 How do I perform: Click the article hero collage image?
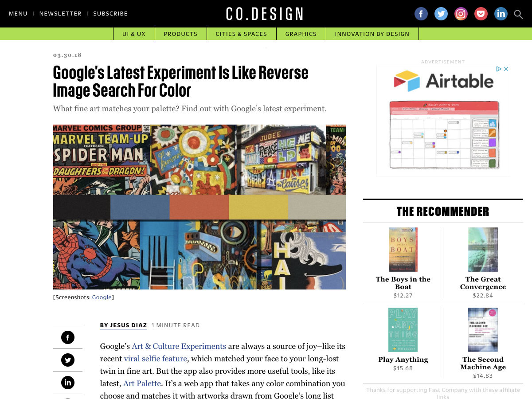pos(199,207)
